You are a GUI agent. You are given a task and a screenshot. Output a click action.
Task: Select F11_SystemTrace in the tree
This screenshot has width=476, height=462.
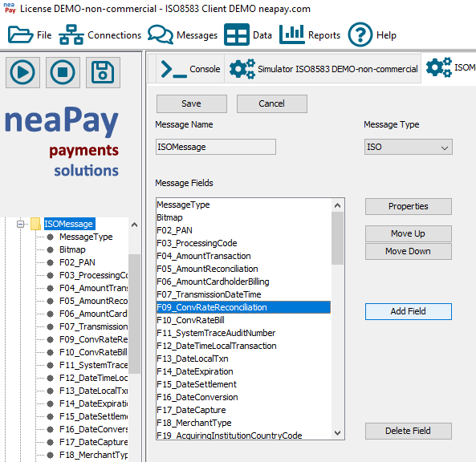93,365
